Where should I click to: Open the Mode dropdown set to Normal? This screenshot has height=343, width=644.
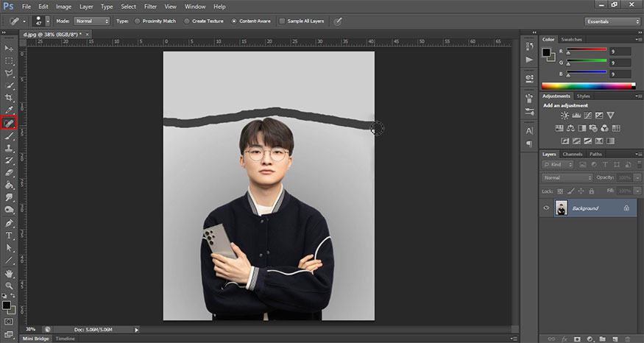[91, 21]
